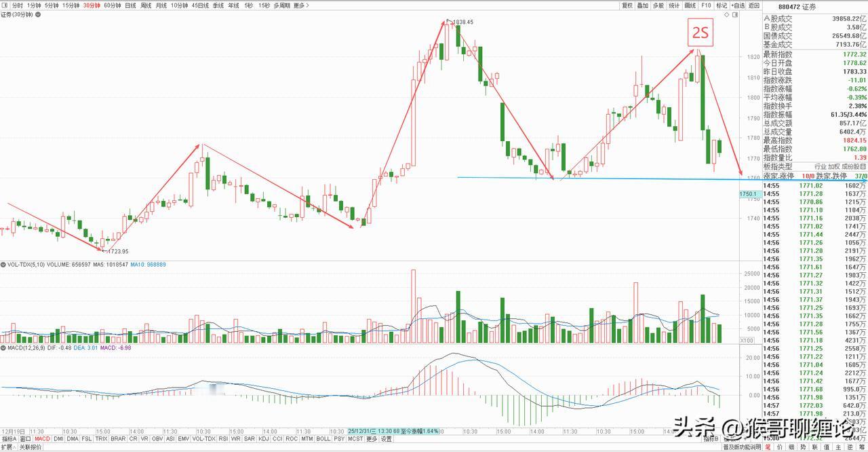Select the RSI indicator tab

click(223, 439)
